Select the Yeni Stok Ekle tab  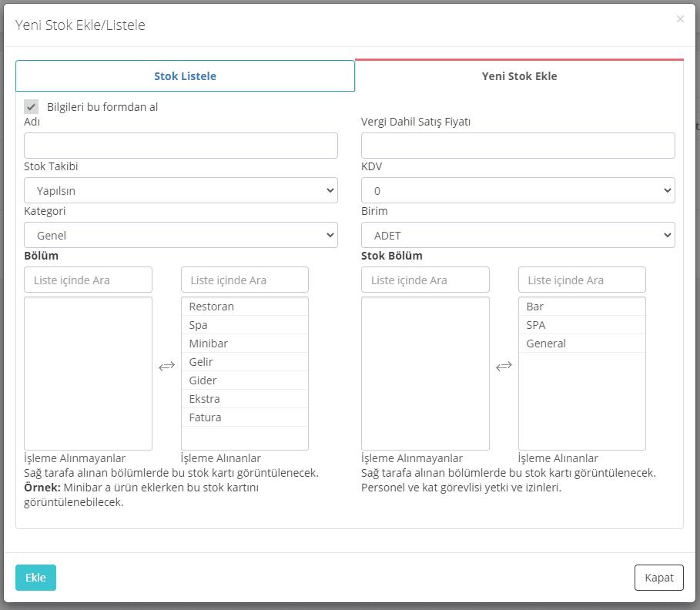point(519,76)
